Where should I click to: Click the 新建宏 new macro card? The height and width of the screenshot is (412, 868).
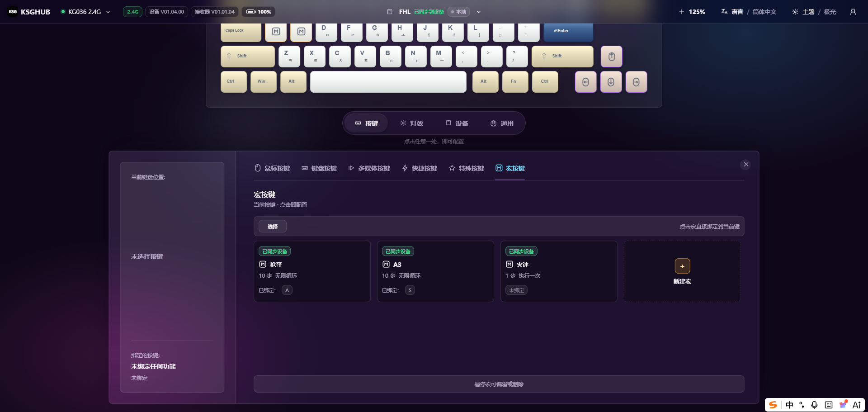point(682,271)
